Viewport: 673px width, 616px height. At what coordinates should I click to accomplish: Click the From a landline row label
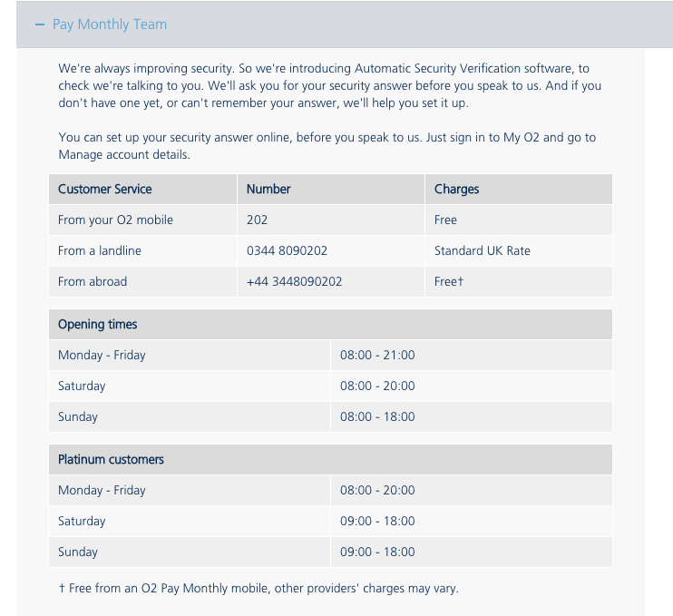coord(100,250)
